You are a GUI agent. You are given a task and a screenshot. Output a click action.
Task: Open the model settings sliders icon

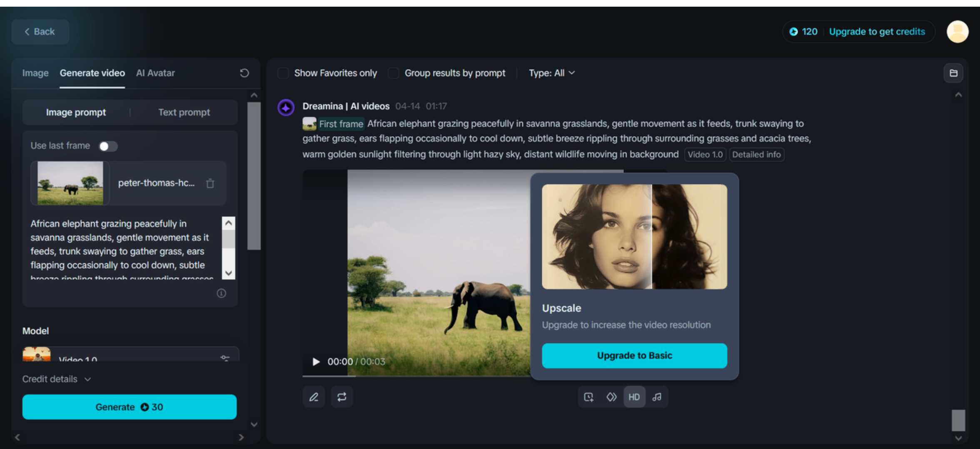(x=225, y=358)
